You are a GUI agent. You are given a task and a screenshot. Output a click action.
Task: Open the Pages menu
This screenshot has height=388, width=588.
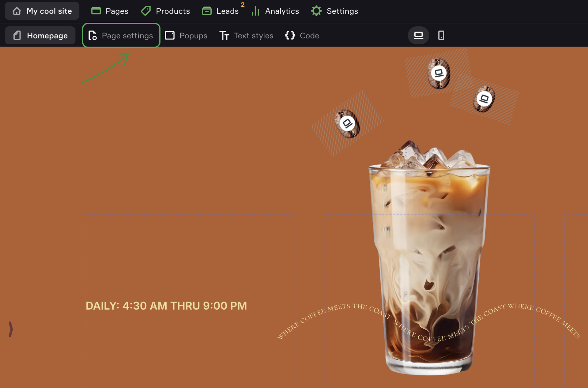coord(110,11)
